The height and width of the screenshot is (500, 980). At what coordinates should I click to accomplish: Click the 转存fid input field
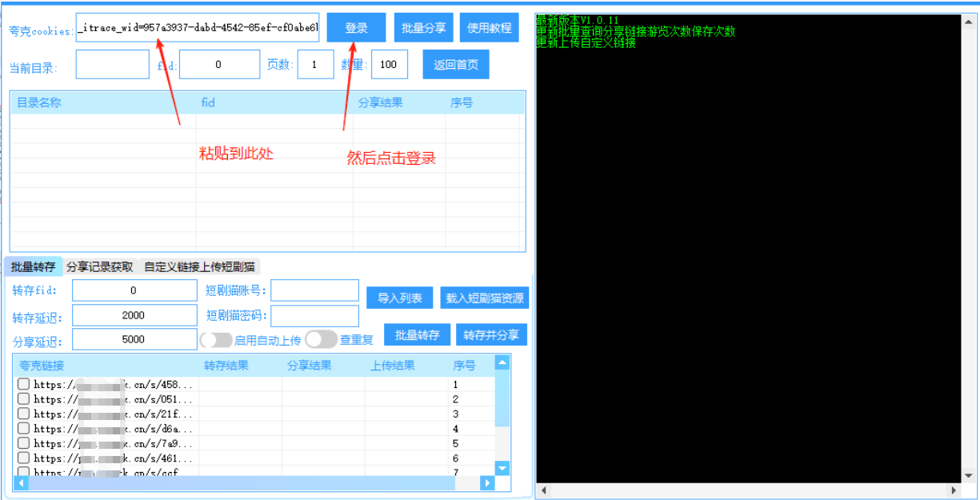(134, 290)
